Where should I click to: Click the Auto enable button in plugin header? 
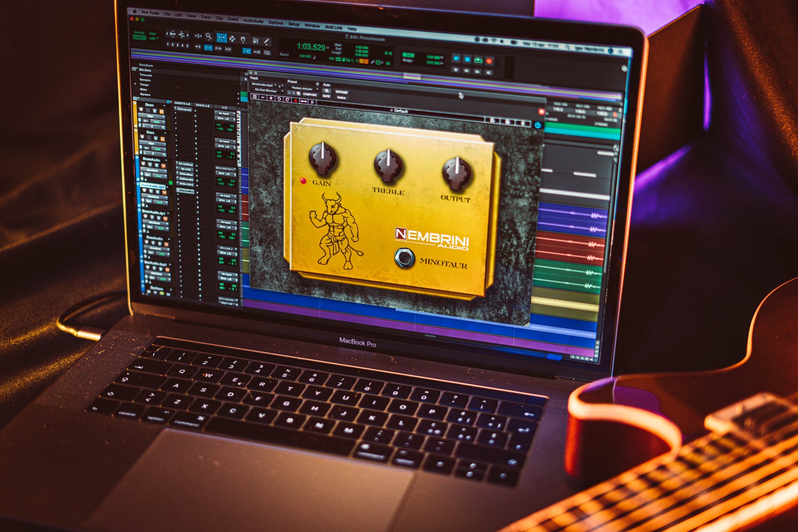327,90
